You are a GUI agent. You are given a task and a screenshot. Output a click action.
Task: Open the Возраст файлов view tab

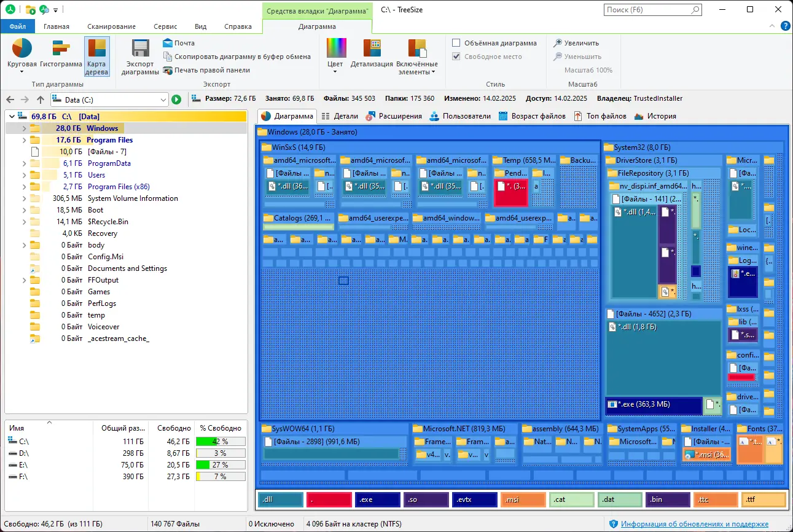tap(532, 116)
